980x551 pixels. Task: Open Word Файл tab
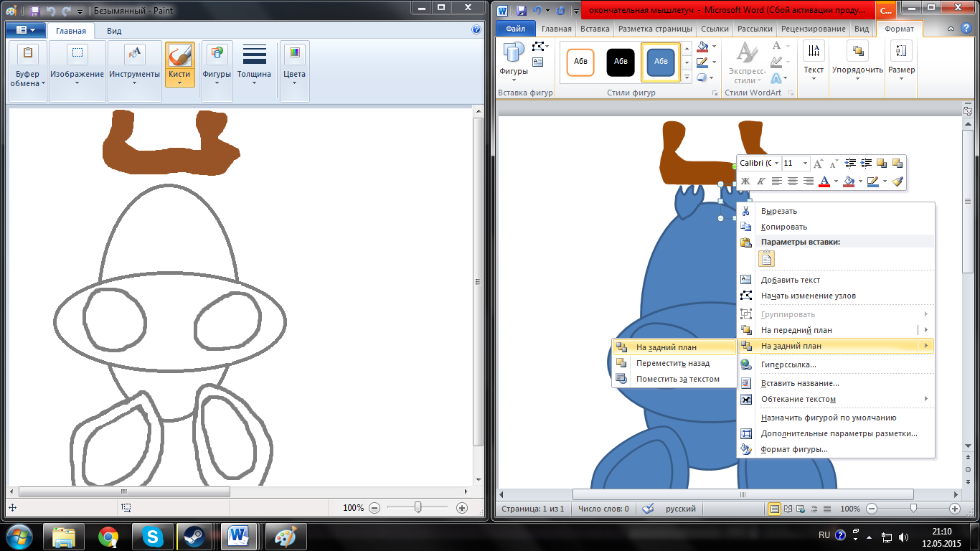[515, 29]
